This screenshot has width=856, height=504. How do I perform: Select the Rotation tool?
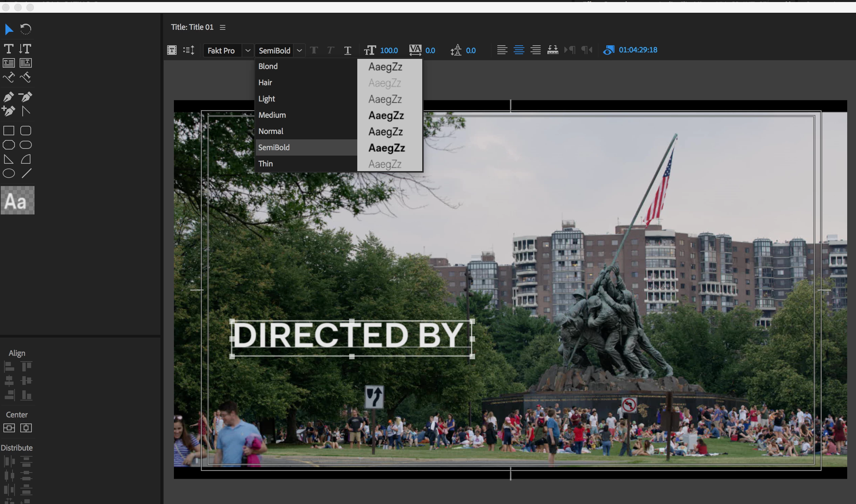25,29
